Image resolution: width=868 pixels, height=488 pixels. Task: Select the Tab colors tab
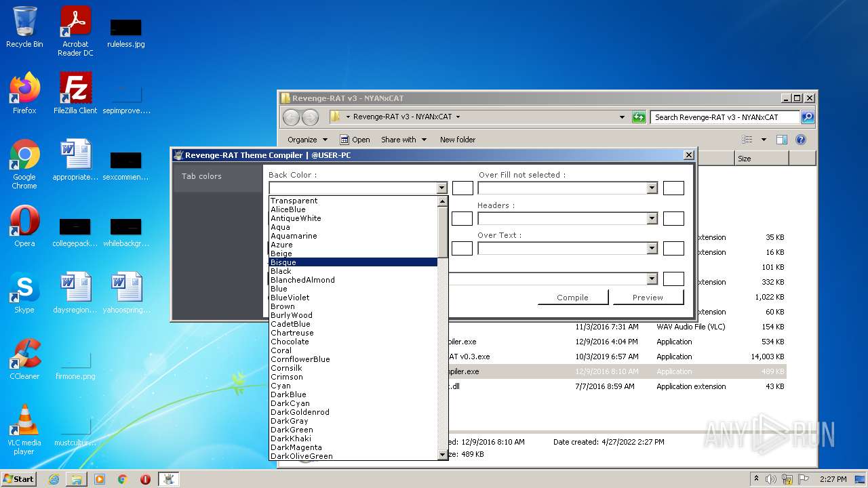click(x=201, y=176)
